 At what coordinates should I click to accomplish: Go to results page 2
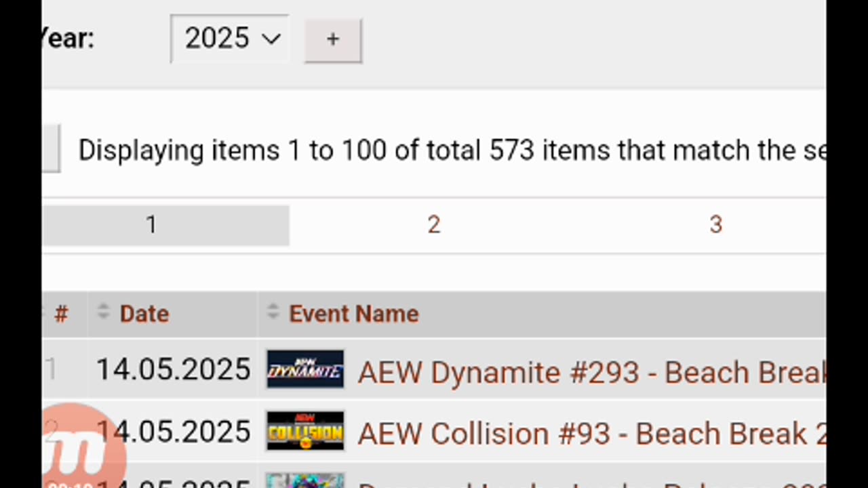tap(434, 225)
